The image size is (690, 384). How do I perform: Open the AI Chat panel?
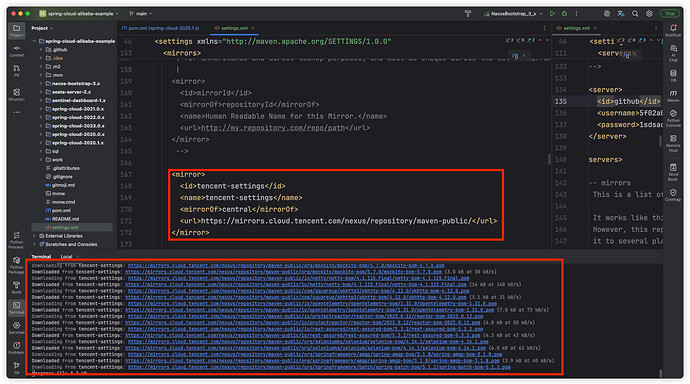click(x=673, y=53)
